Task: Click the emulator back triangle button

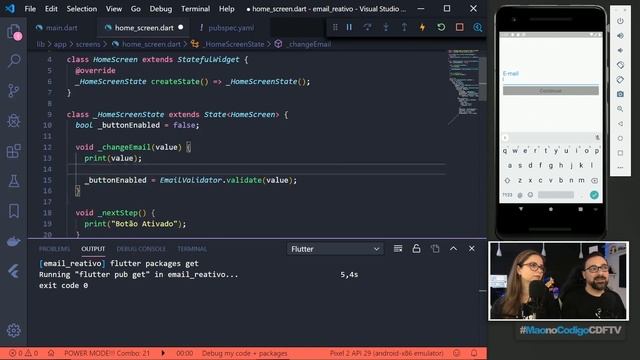Action: pos(620,124)
